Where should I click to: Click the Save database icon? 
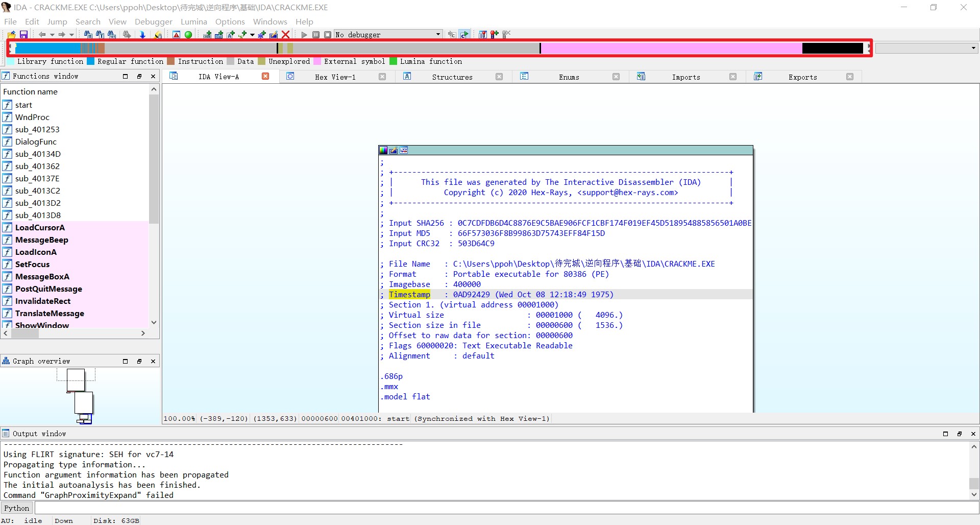pos(23,35)
